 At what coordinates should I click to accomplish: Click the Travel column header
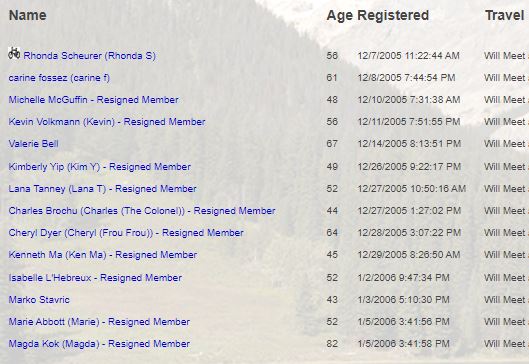pos(505,15)
